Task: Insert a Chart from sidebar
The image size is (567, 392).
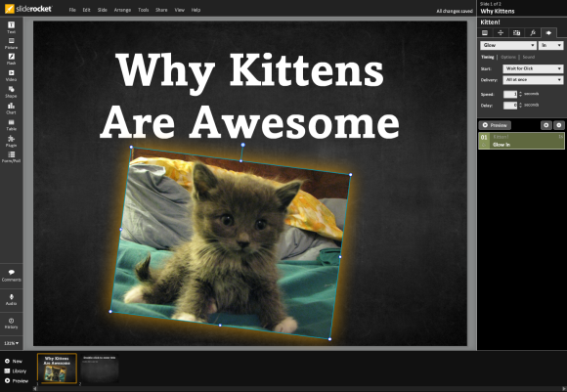Action: point(11,109)
